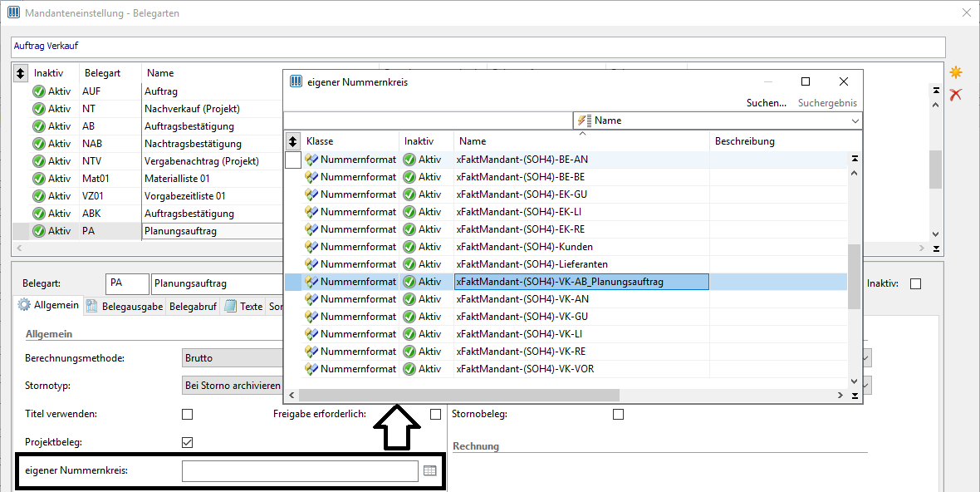The height and width of the screenshot is (492, 980).
Task: Select xFaktMandant-(SOH4)-EK-LI entry
Action: pos(519,212)
